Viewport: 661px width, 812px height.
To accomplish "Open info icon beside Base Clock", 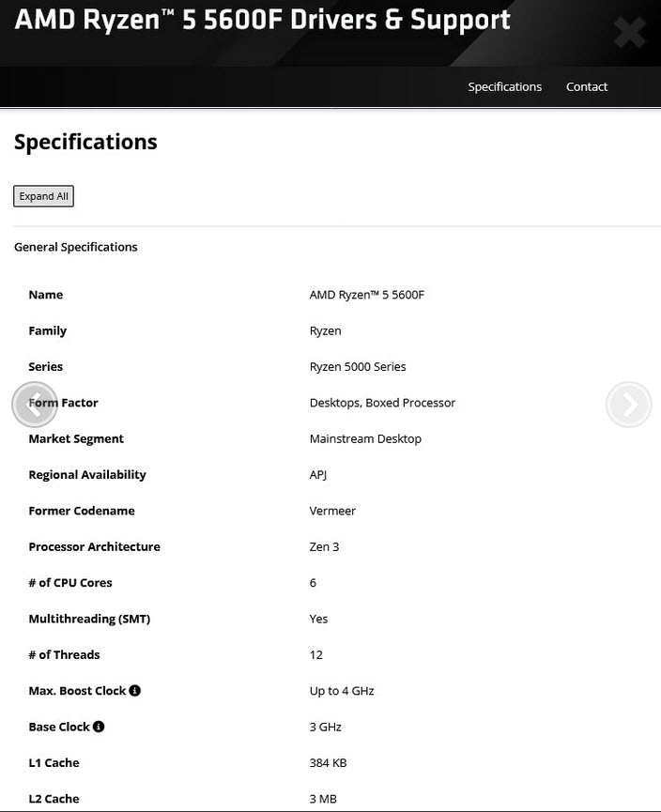I will (99, 727).
